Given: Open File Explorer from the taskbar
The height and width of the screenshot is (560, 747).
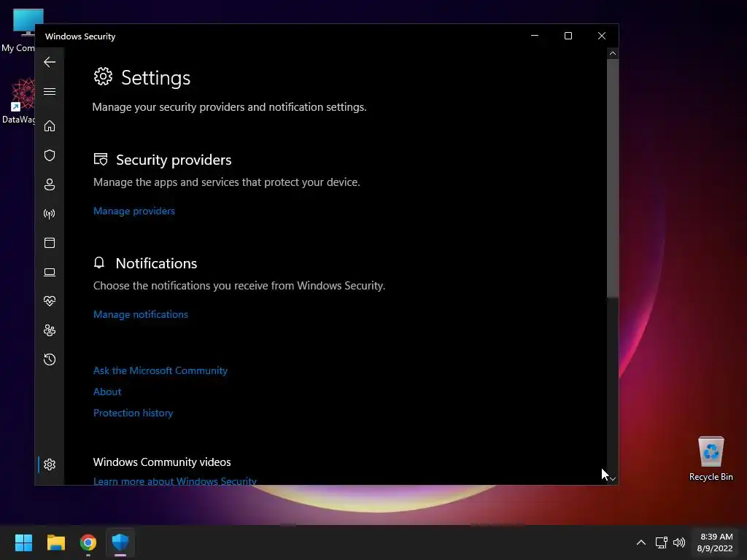Looking at the screenshot, I should [55, 542].
